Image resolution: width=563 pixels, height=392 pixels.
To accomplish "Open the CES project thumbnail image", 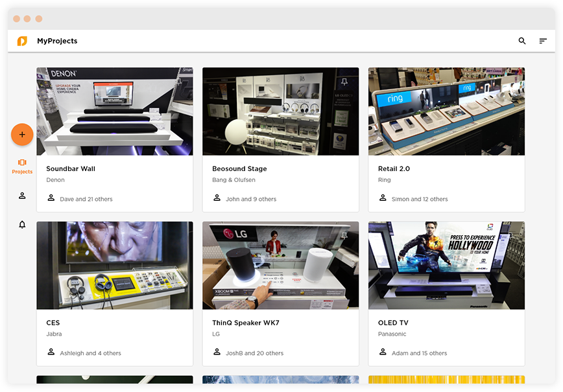I will pos(115,266).
